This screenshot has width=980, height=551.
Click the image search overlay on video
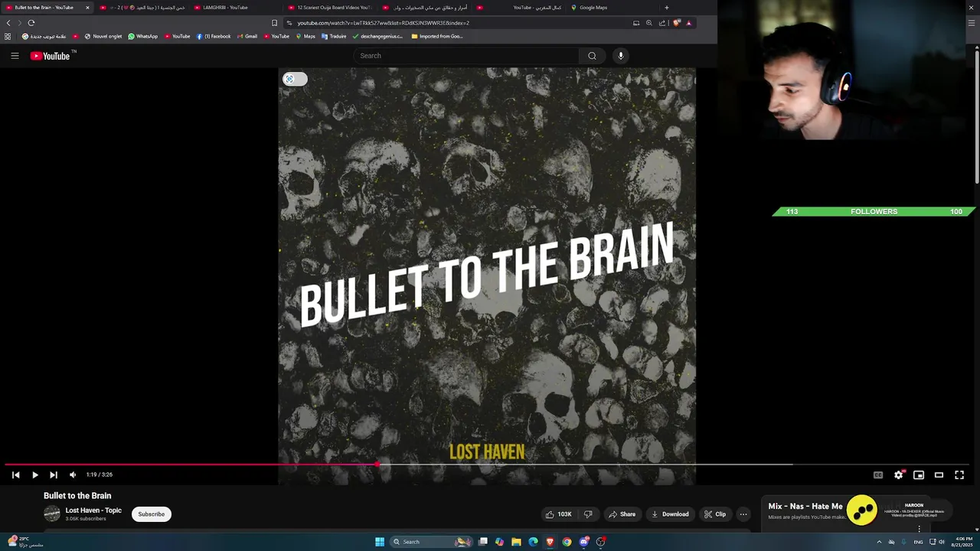coord(295,79)
